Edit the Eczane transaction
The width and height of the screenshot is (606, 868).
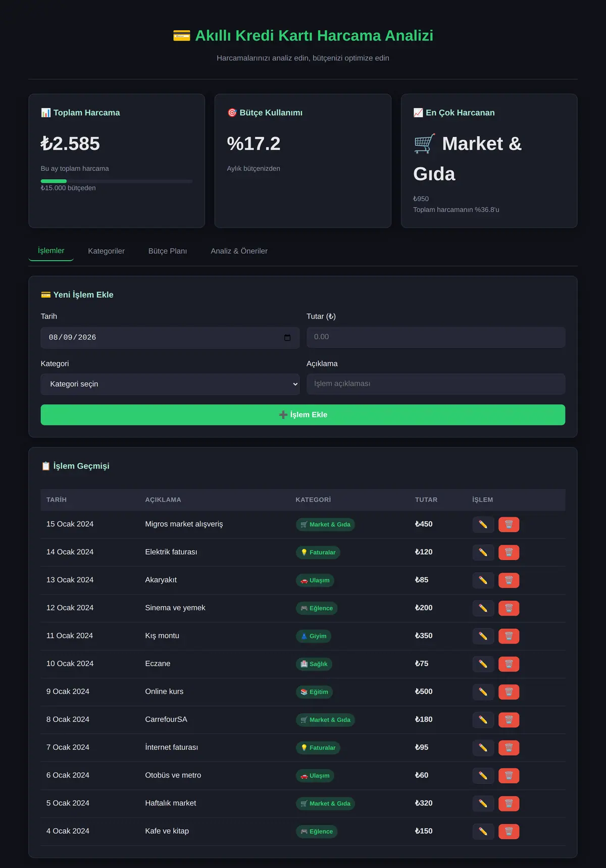pos(483,664)
